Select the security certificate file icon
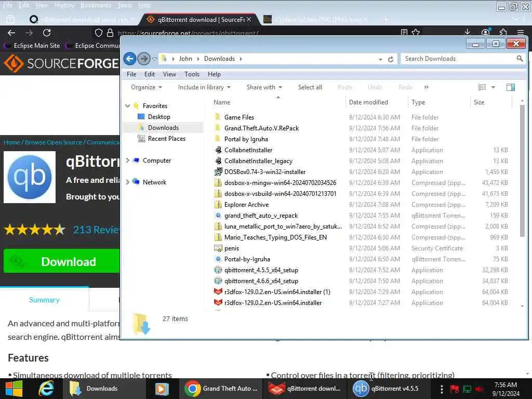Image resolution: width=532 pixels, height=399 pixels. point(218,248)
